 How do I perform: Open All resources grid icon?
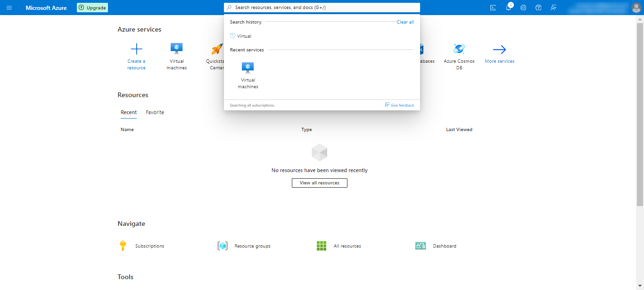click(322, 246)
